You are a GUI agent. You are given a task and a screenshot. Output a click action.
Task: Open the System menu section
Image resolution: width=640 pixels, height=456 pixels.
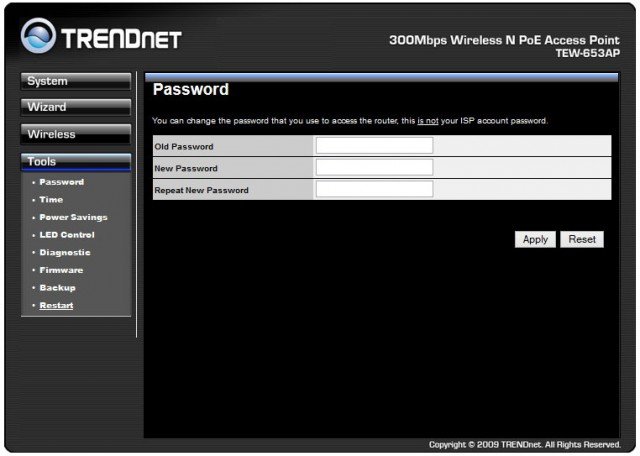pos(76,81)
